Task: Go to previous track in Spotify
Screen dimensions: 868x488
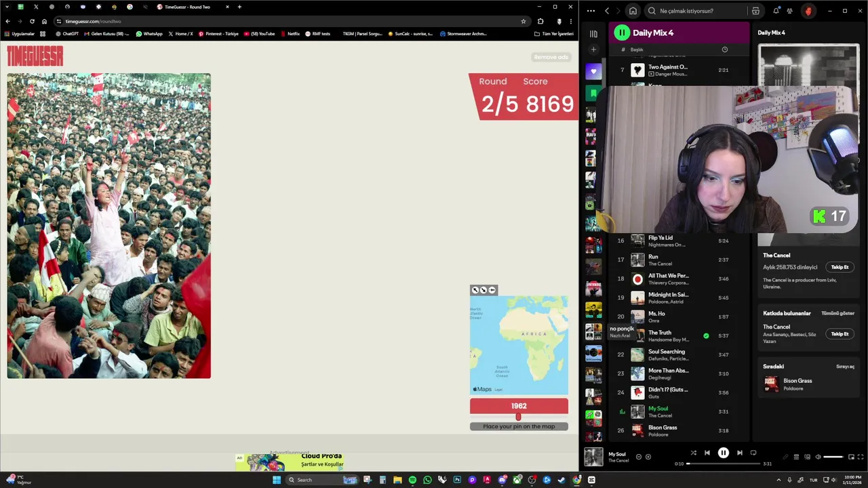Action: click(707, 453)
